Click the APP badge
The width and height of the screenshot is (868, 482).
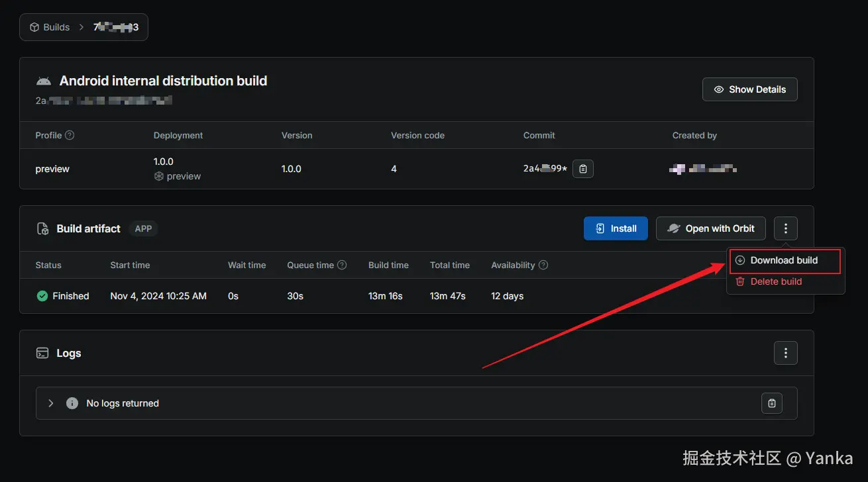(143, 228)
